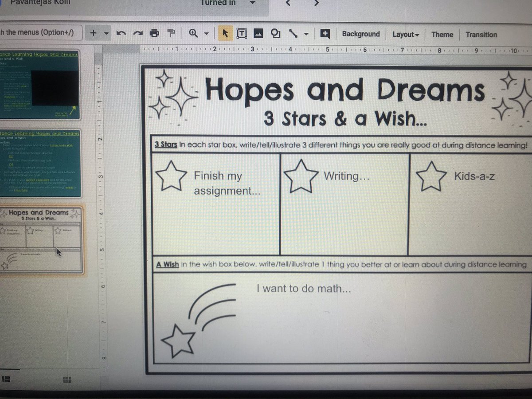
Task: Open the Turned in status dropdown
Action: coord(228,3)
